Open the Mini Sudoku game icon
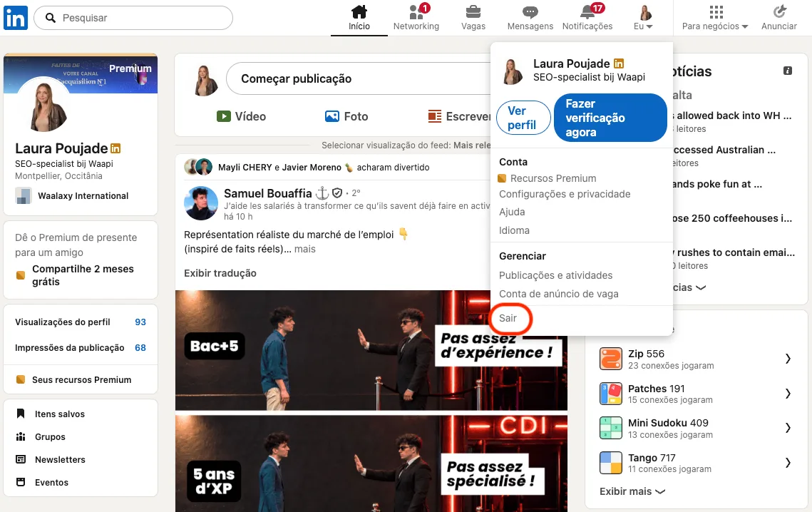Viewport: 812px width, 512px height. point(611,428)
